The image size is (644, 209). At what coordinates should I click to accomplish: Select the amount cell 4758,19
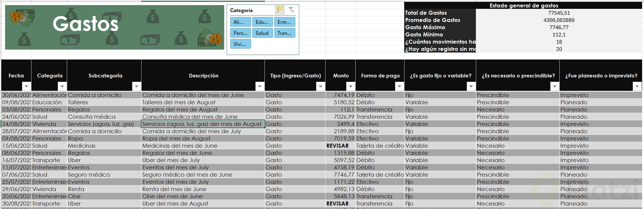(x=341, y=167)
